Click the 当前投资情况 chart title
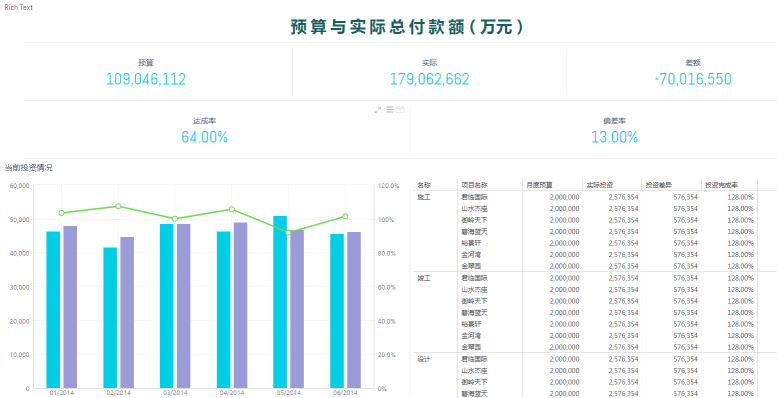This screenshot has width=777, height=398. coord(28,168)
